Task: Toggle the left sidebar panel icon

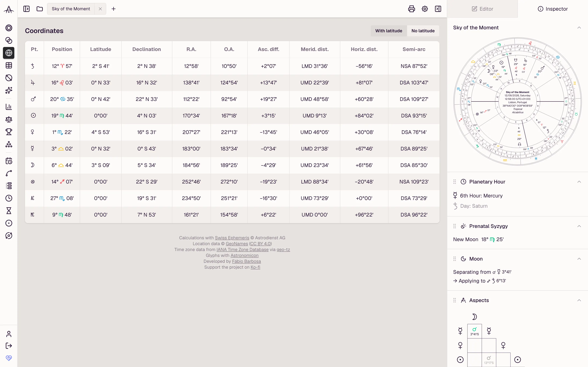Action: (x=26, y=9)
